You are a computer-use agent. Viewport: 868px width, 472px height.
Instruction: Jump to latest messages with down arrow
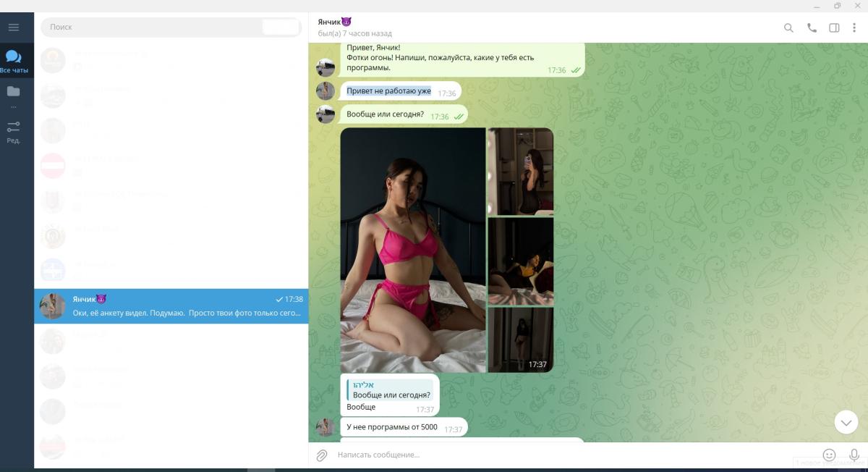click(846, 422)
